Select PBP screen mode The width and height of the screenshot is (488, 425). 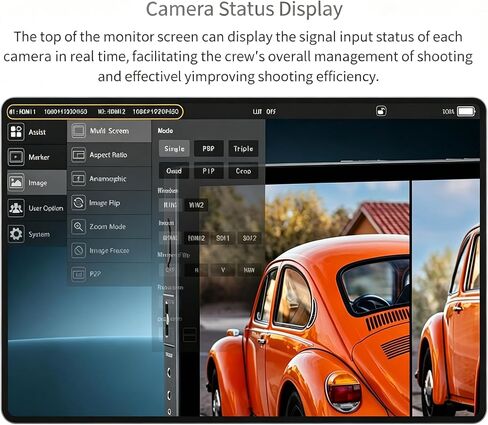(x=208, y=149)
